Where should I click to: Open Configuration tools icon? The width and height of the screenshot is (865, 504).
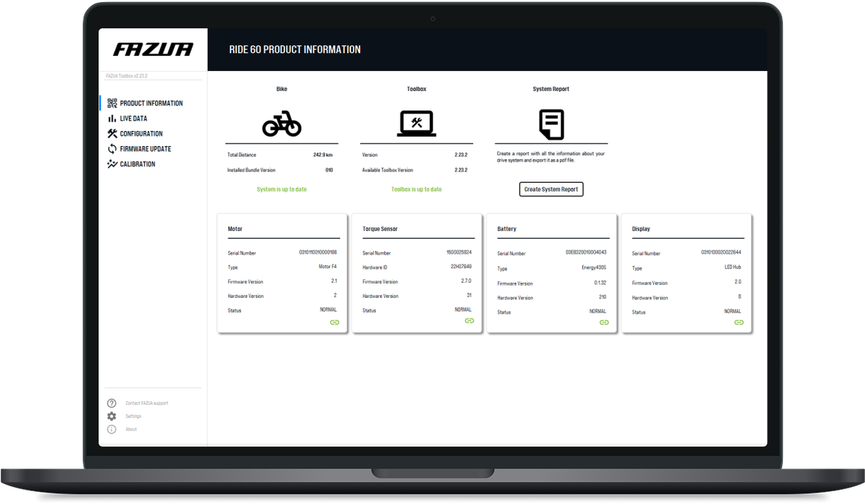pos(112,133)
